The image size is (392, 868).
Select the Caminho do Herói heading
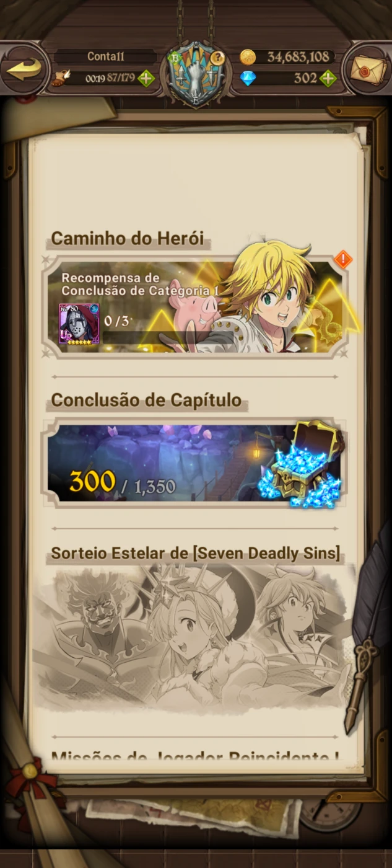click(x=128, y=239)
